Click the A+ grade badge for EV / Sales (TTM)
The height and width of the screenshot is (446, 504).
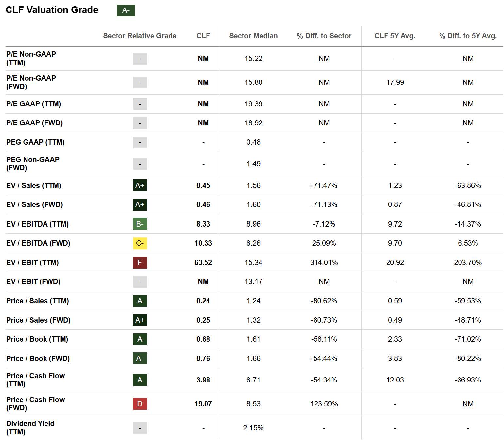click(140, 185)
